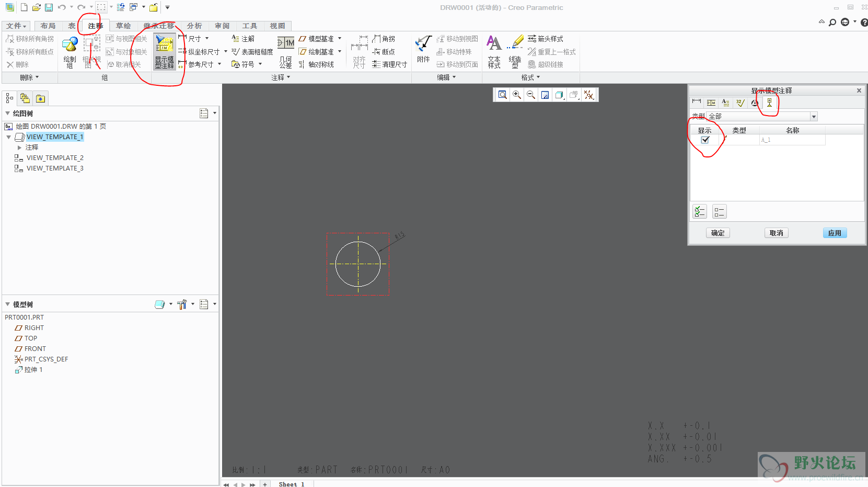The height and width of the screenshot is (487, 868).
Task: Collapse the VIEW_TEMPLATE_1 tree node
Action: (8, 137)
